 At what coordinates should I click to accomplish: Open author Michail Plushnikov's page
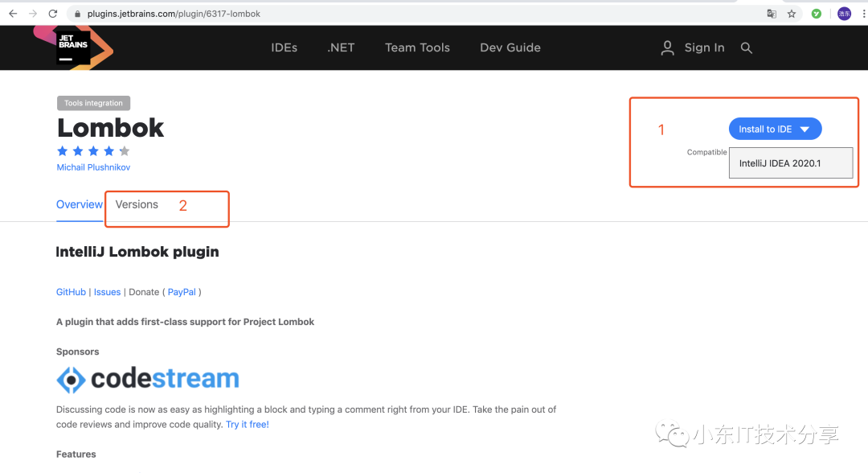click(x=93, y=167)
